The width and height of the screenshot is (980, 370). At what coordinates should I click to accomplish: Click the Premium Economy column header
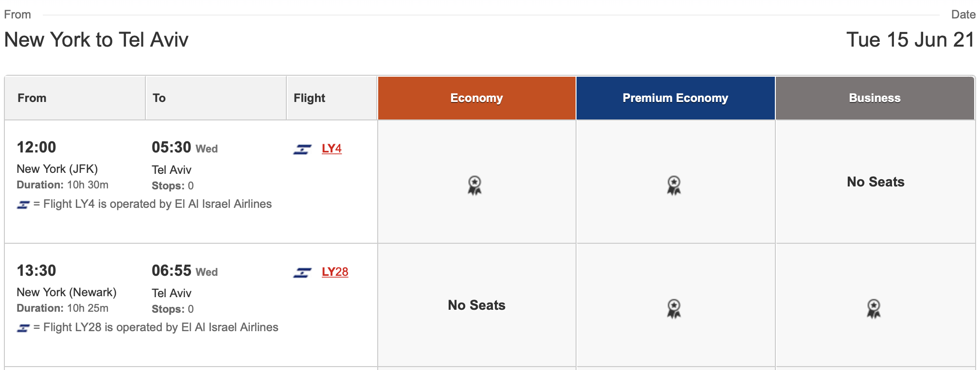[x=676, y=98]
